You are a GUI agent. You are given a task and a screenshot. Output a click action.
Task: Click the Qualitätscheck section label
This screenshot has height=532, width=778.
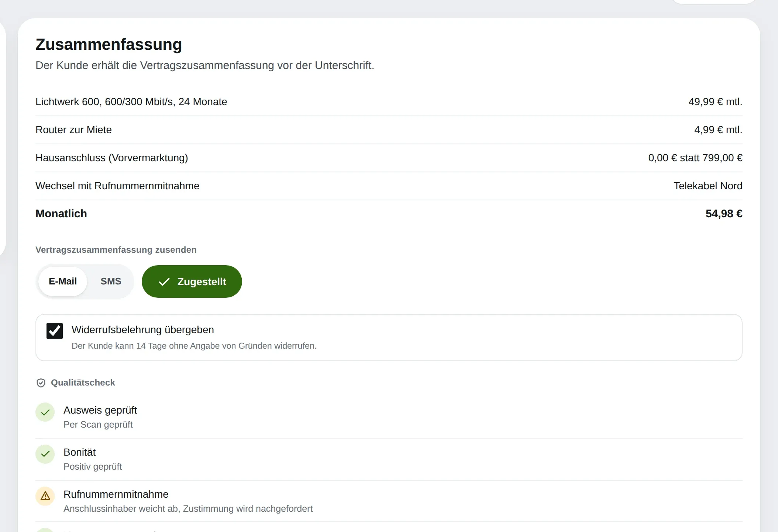click(83, 383)
